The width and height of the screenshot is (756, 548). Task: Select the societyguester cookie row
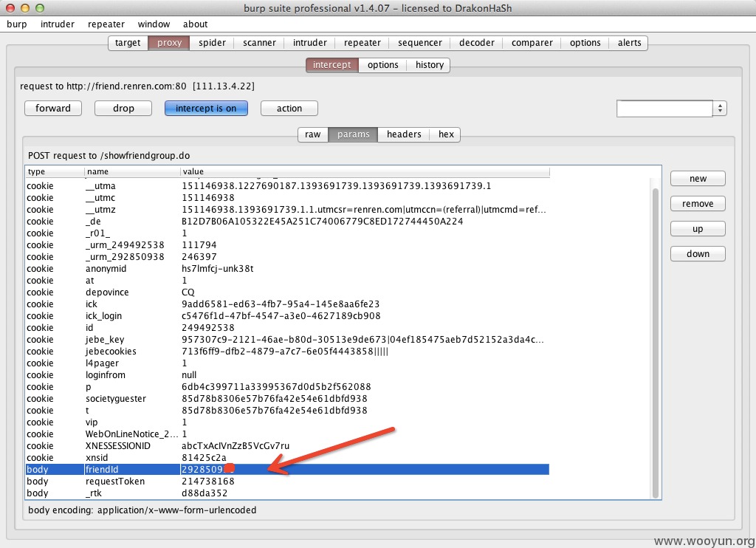click(287, 399)
